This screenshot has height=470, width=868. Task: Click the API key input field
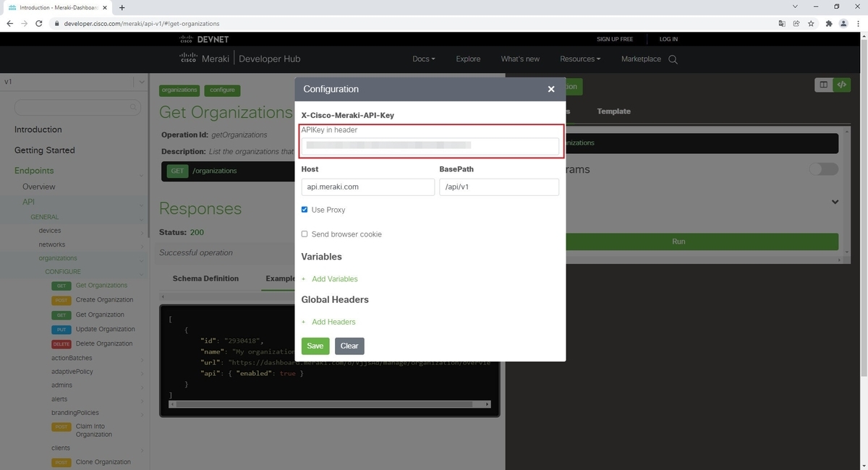click(430, 145)
